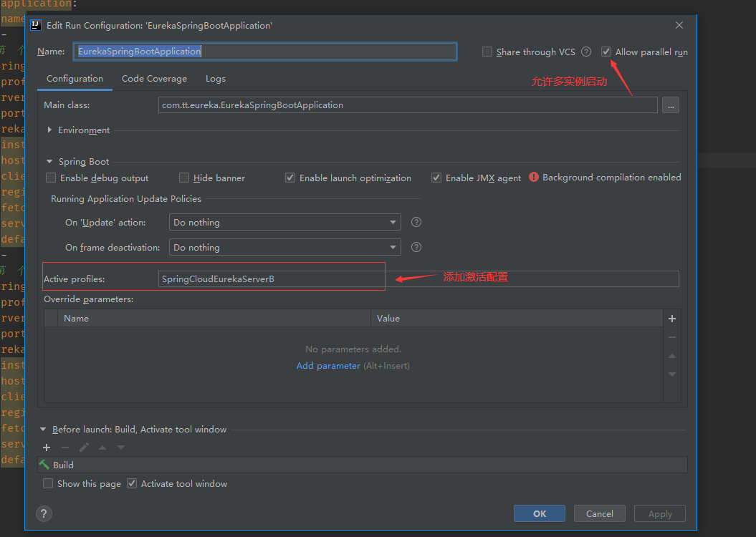Enable debug output checkbox
756x537 pixels.
51,178
